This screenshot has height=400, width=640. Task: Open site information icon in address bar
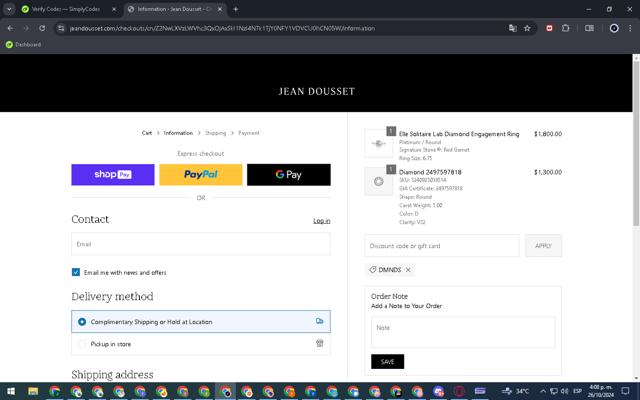point(61,28)
